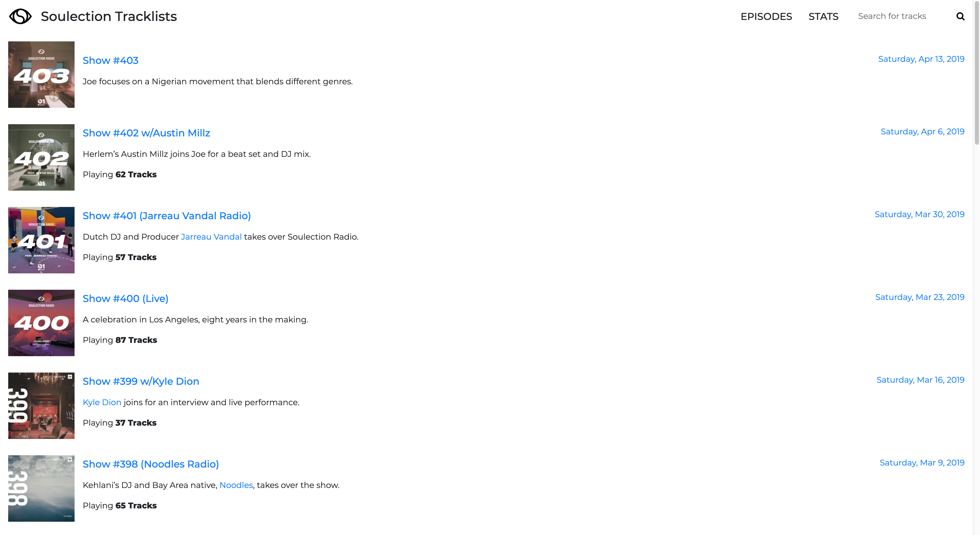Follow Jarreau Vandal artist link in description
This screenshot has width=980, height=535.
[211, 237]
